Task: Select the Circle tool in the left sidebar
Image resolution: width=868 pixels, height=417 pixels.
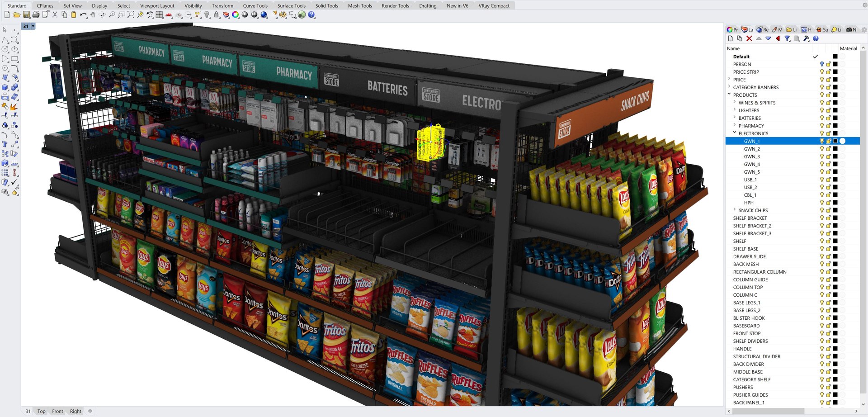Action: (x=5, y=49)
